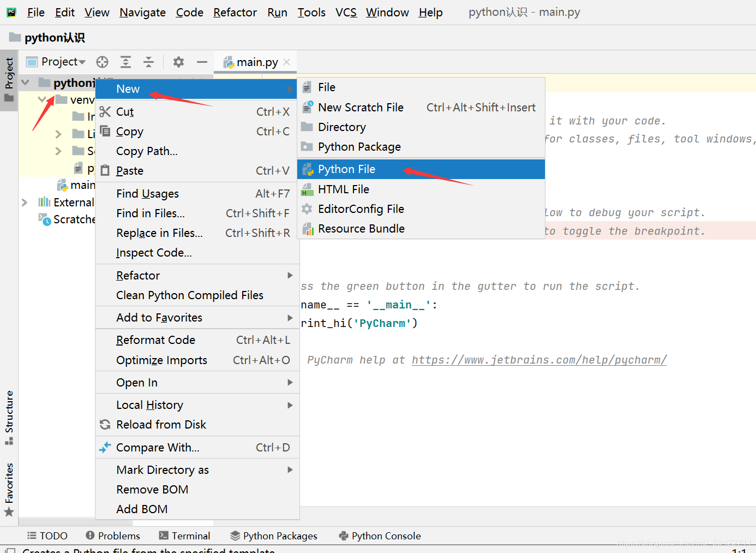
Task: Click the Cut scissors icon in context menu
Action: coord(105,111)
